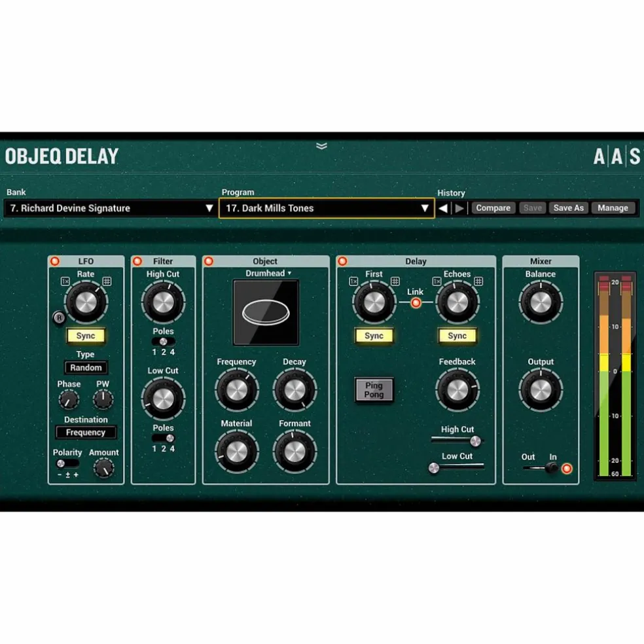Toggle the Delay module power button
Viewport: 644px width, 644px height.
[342, 261]
